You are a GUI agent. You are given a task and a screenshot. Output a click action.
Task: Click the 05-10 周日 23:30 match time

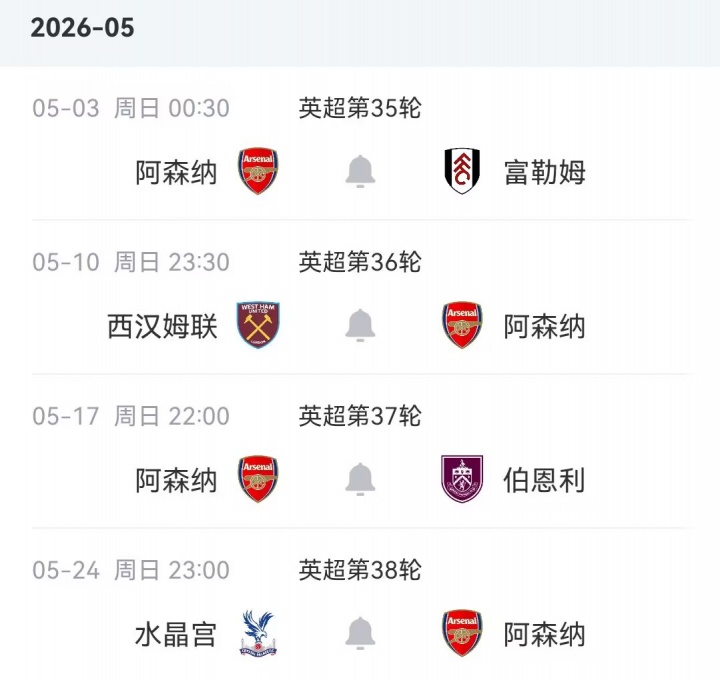click(x=131, y=262)
